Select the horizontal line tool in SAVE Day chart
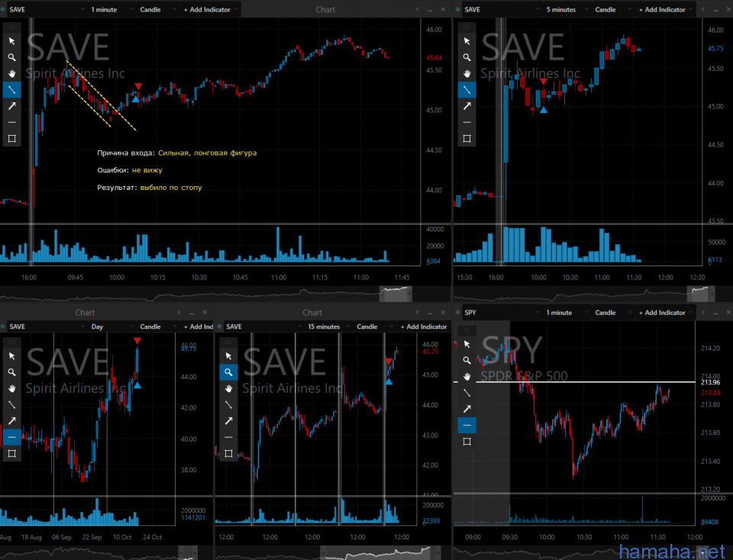The image size is (733, 560). [x=11, y=437]
